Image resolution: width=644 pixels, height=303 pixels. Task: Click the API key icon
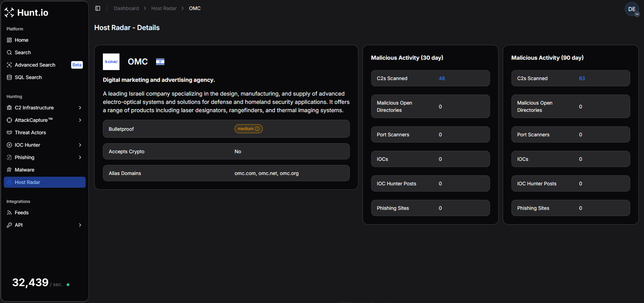(9, 225)
